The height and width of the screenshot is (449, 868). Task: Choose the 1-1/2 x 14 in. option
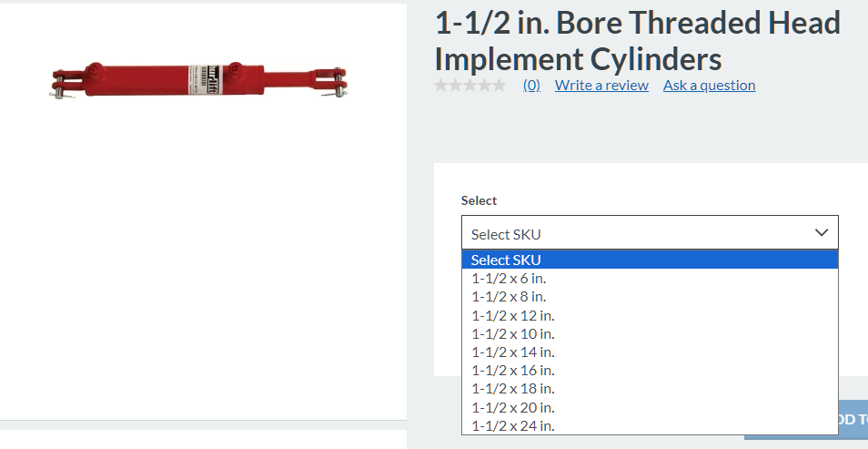point(512,352)
